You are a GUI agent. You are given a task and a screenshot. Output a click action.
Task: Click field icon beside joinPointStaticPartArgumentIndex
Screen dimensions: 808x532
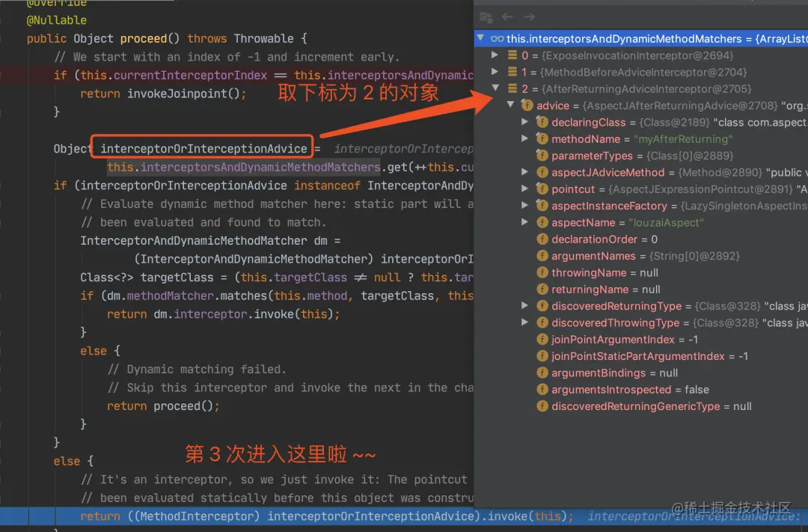click(542, 355)
